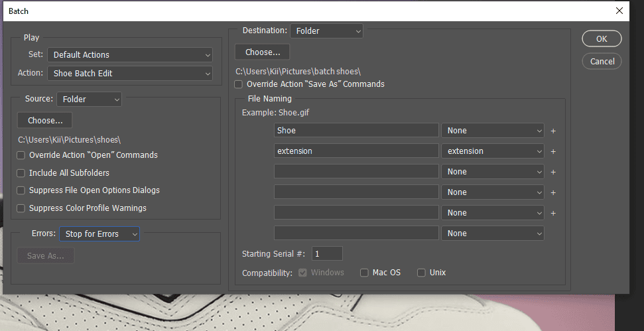This screenshot has width=644, height=331.
Task: Click OK to run the batch
Action: [602, 38]
